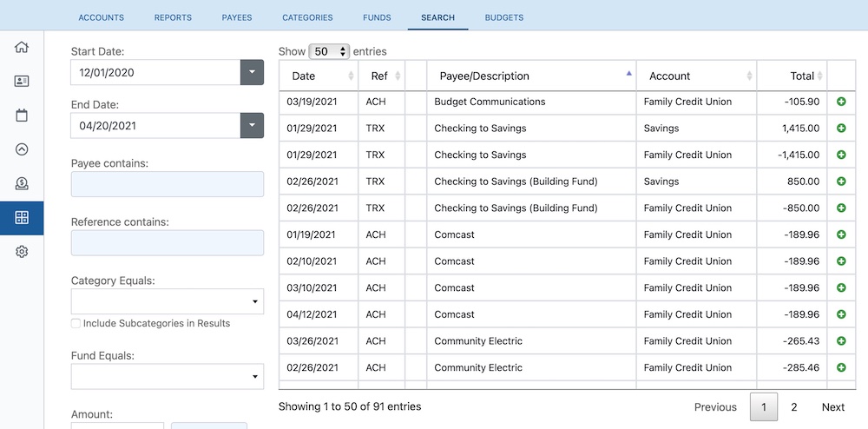
Task: Expand Comcast 04/12/2021 row plus icon
Action: pyautogui.click(x=841, y=314)
